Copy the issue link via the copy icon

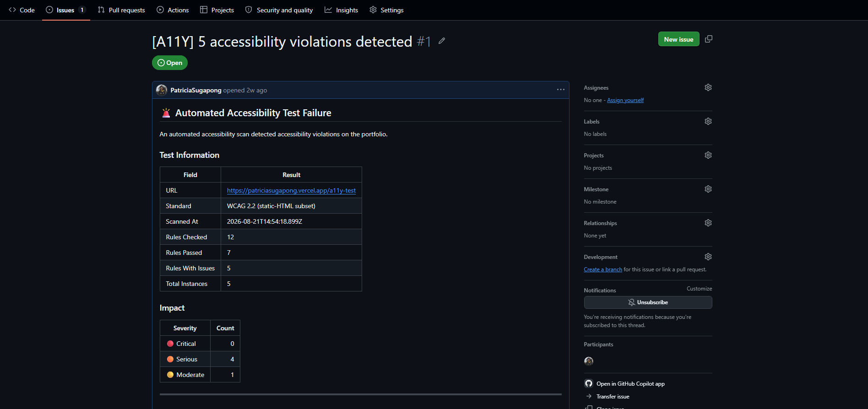(x=709, y=39)
